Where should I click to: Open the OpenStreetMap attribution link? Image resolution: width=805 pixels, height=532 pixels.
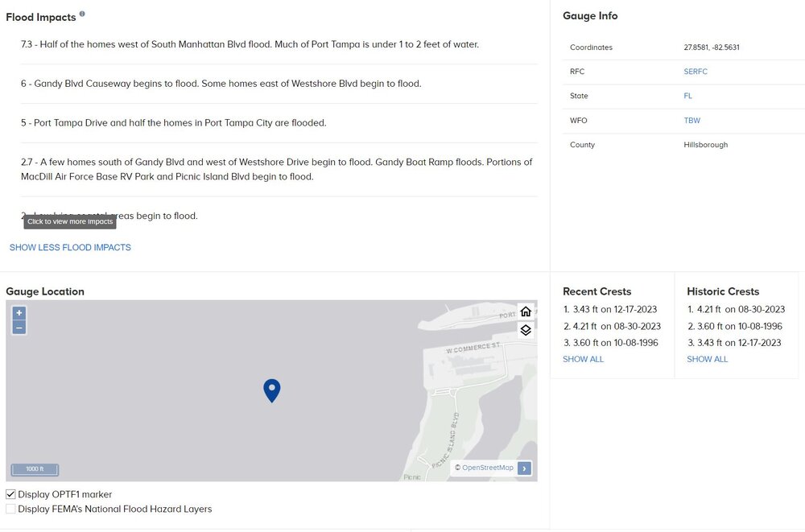(487, 468)
